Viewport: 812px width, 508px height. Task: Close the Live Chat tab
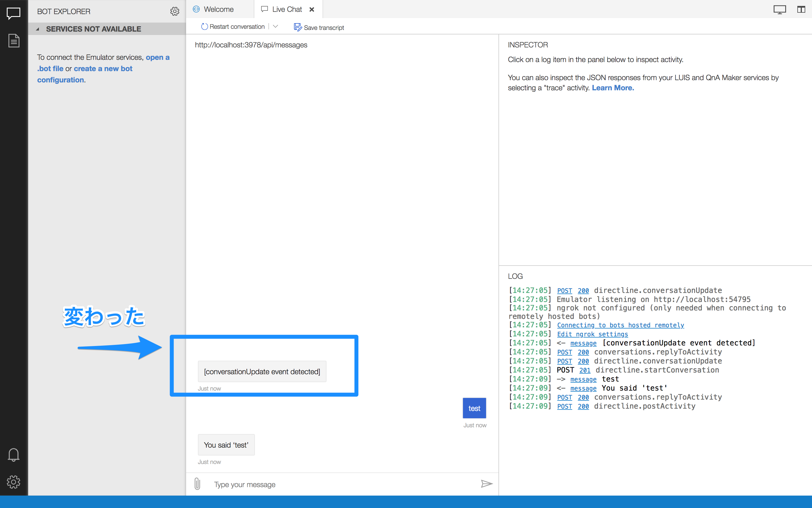coord(312,9)
